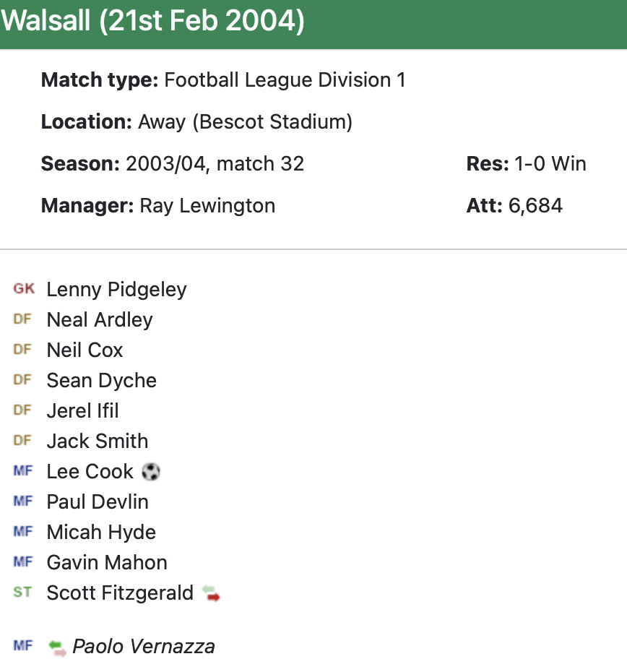The width and height of the screenshot is (627, 672).
Task: Open substitute Paolo Vernazza's page
Action: point(144,647)
